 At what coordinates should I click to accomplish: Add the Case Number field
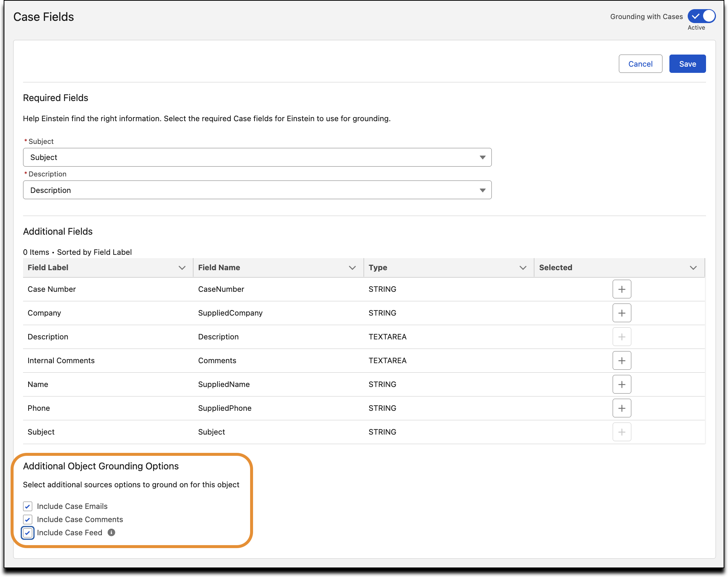621,289
